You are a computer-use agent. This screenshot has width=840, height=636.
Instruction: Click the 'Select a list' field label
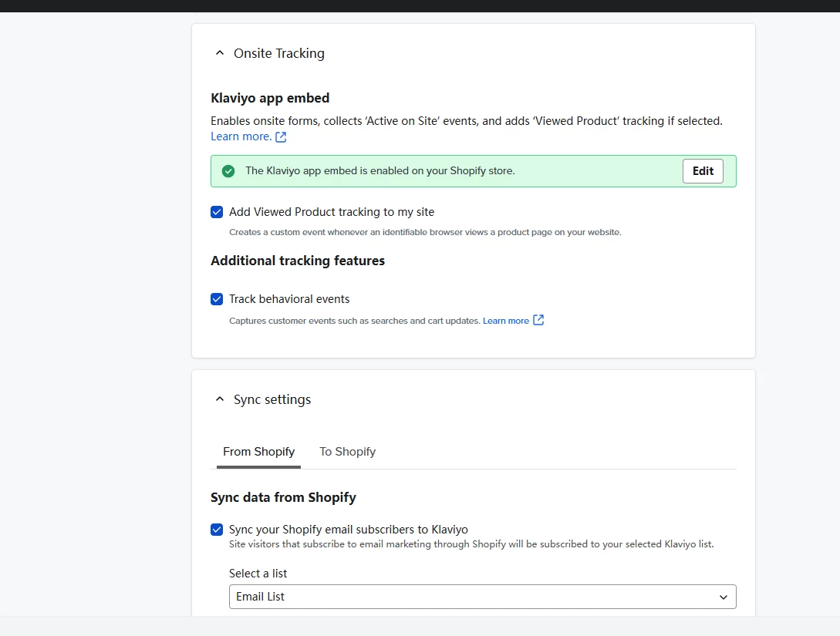pos(258,574)
